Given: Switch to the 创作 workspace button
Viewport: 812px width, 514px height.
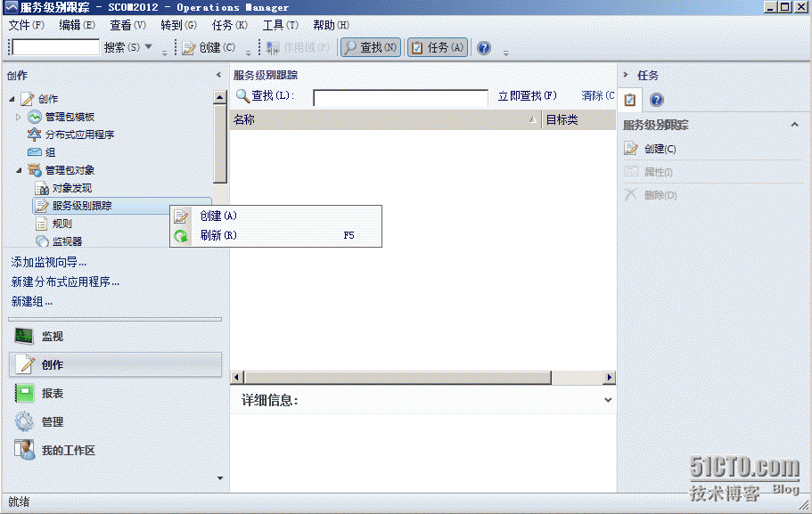Looking at the screenshot, I should [x=116, y=365].
